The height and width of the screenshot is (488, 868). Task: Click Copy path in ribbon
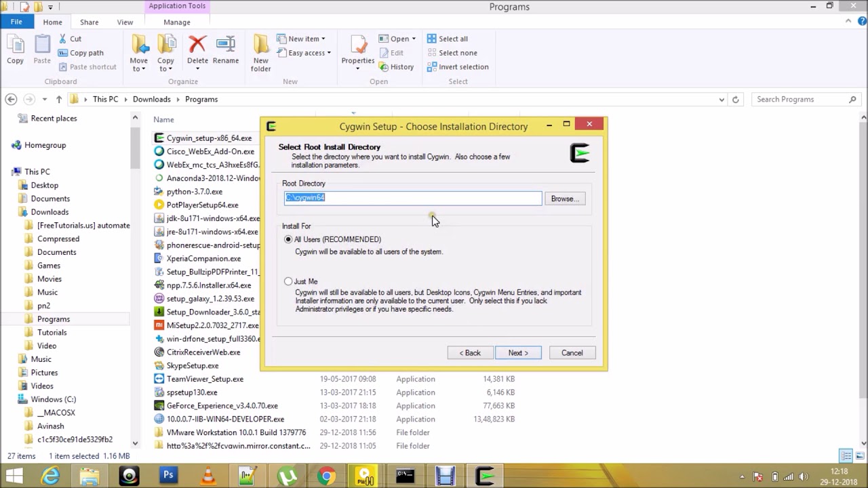[81, 53]
